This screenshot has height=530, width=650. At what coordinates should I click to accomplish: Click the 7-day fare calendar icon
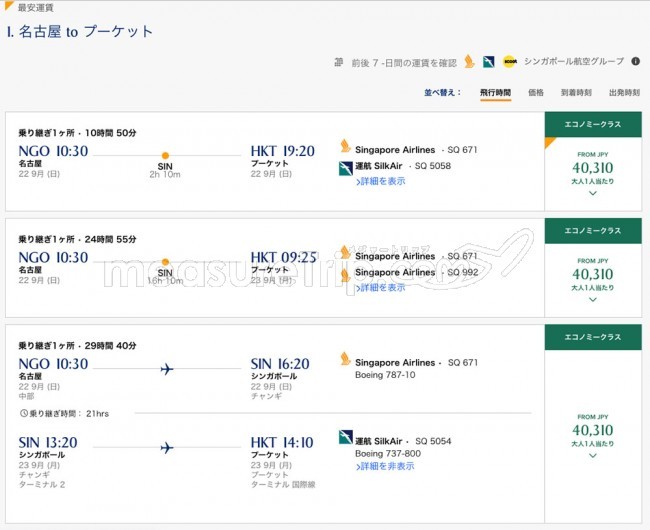[339, 62]
